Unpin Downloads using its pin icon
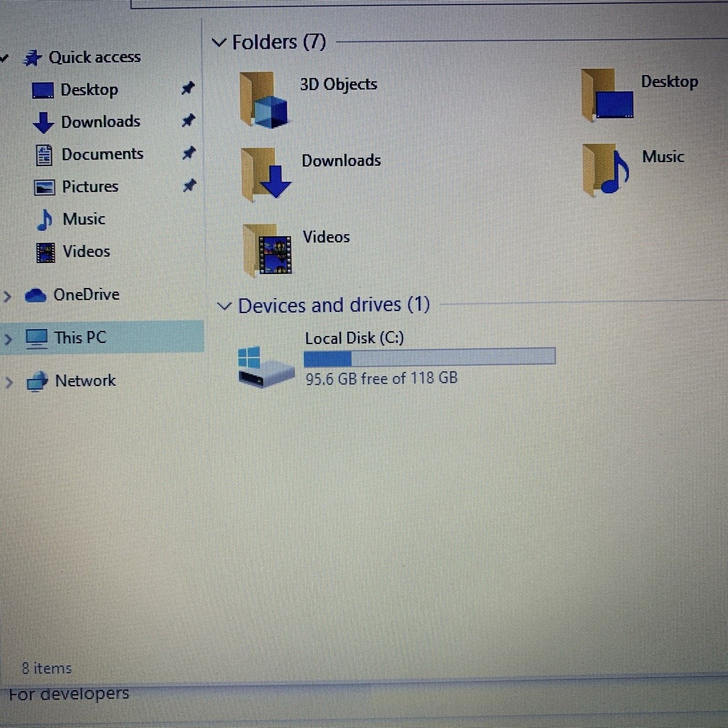 pos(188,121)
